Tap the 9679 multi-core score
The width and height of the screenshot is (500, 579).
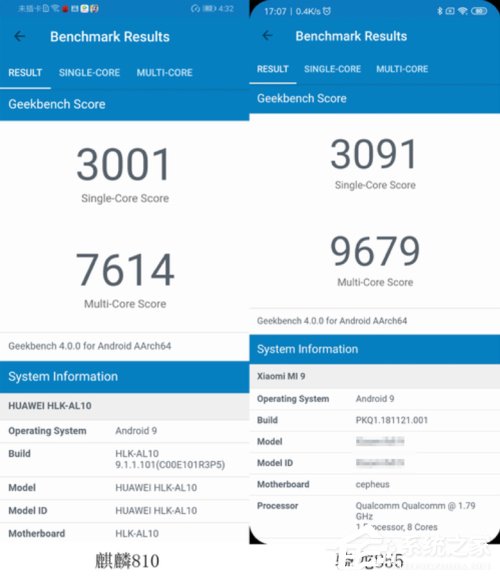click(375, 251)
